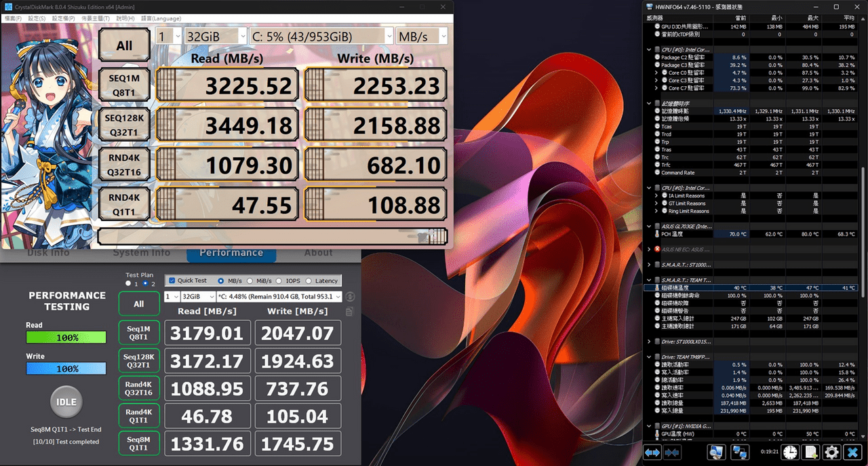Run CrystalDiskMark RND4K Q32T16 test

pos(124,164)
